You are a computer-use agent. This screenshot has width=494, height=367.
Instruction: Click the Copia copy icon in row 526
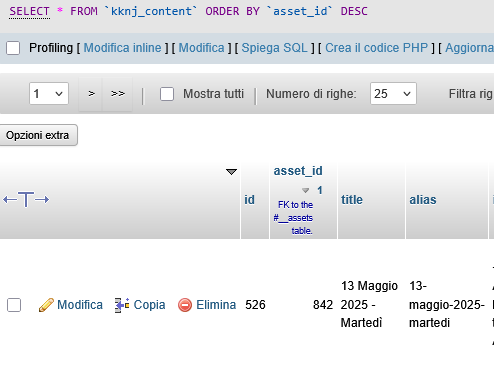[122, 305]
